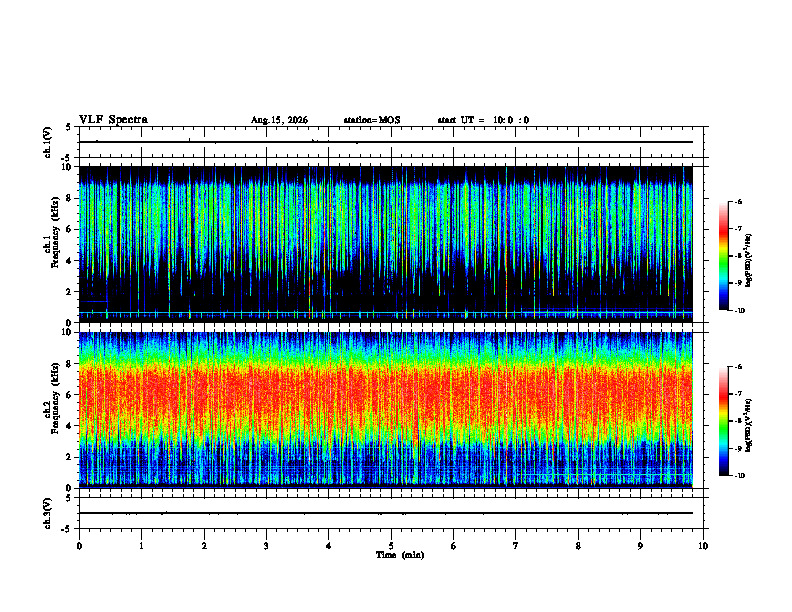The width and height of the screenshot is (792, 612).
Task: Click the time axis tick label "7"
Action: [516, 546]
